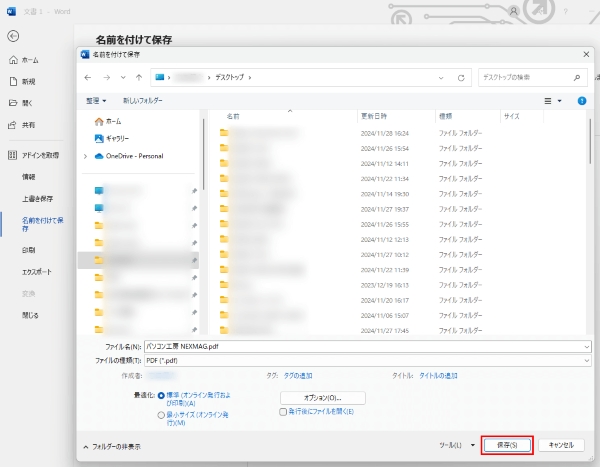Click folder icon of 2024/11/20 16:17 row
This screenshot has width=600, height=467.
pos(224,300)
